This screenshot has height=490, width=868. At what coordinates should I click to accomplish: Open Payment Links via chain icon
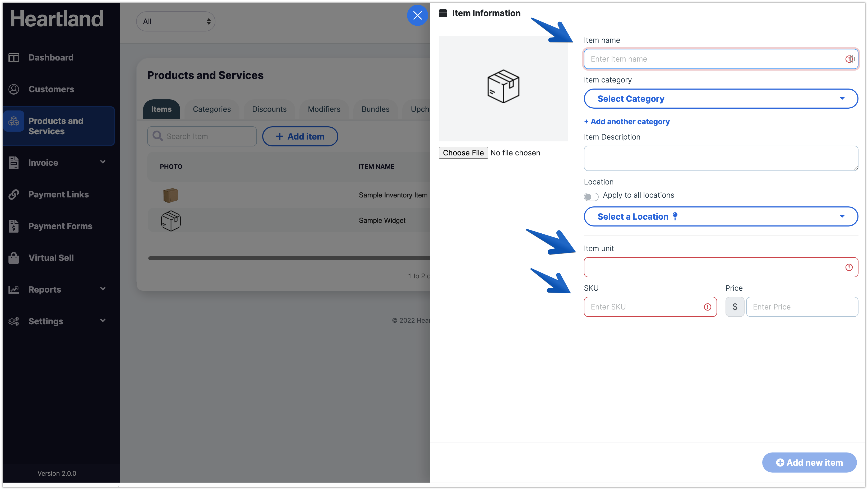[x=13, y=195]
